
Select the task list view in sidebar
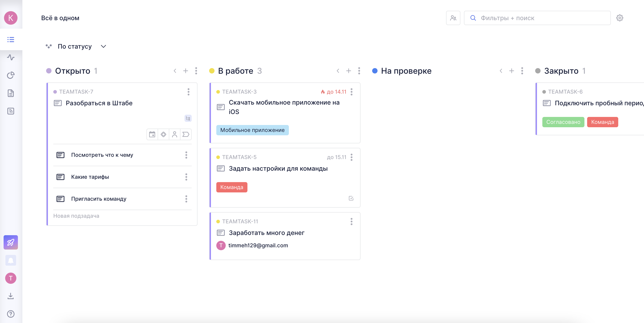(x=11, y=39)
